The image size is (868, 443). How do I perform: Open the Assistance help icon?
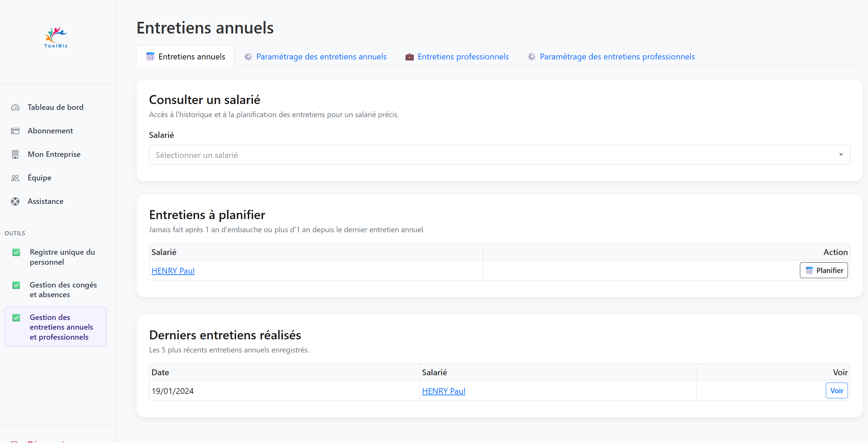[15, 201]
